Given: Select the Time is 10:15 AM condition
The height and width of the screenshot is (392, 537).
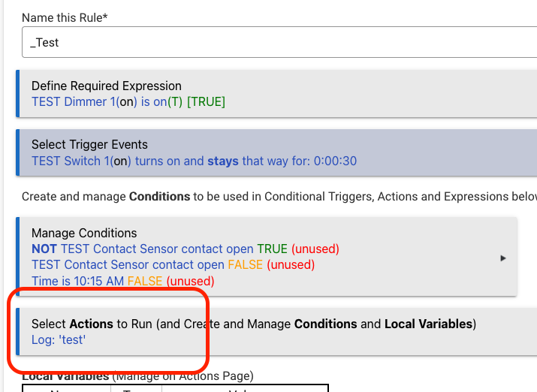Looking at the screenshot, I should pyautogui.click(x=77, y=281).
